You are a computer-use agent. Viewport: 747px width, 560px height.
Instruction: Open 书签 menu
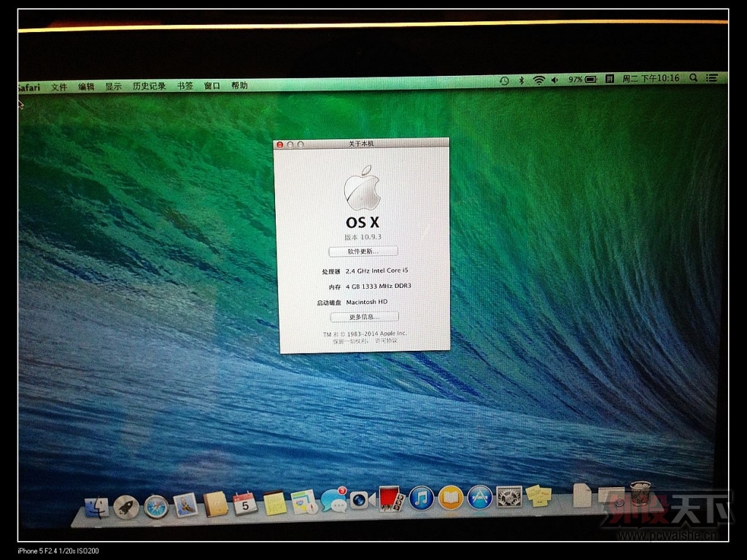185,86
